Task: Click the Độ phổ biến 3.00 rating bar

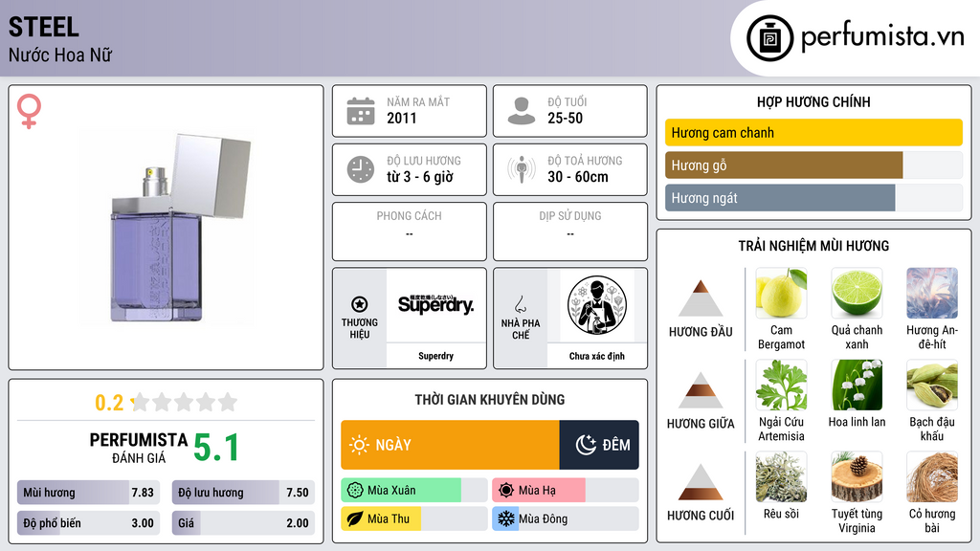Action: (89, 523)
